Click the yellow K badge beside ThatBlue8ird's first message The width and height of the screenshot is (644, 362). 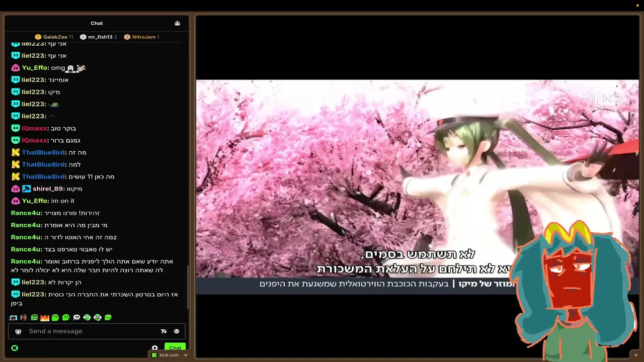(16, 152)
